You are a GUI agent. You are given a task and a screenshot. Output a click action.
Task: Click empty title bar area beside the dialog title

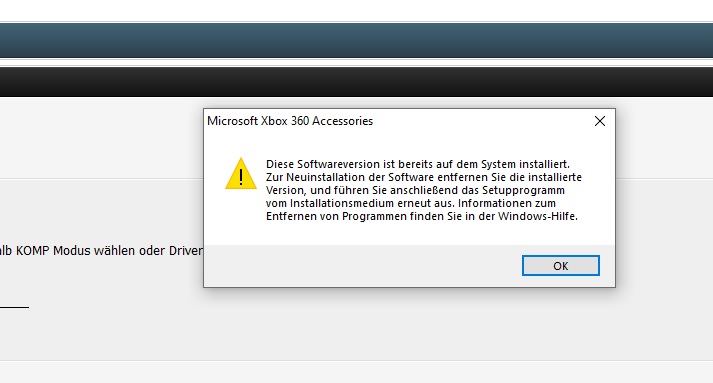(477, 121)
